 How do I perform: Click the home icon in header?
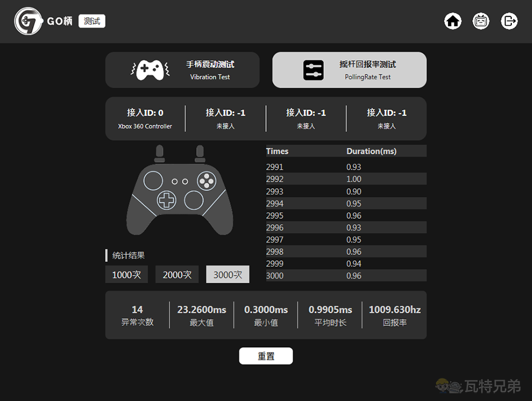tap(453, 21)
